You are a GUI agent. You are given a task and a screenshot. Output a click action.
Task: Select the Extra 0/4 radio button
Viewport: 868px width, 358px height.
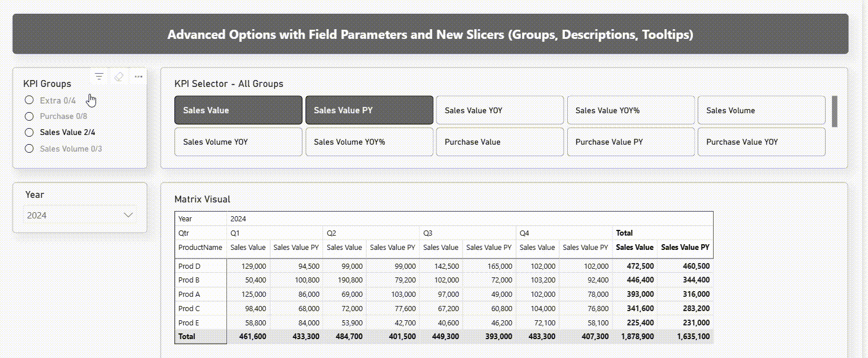click(x=30, y=101)
